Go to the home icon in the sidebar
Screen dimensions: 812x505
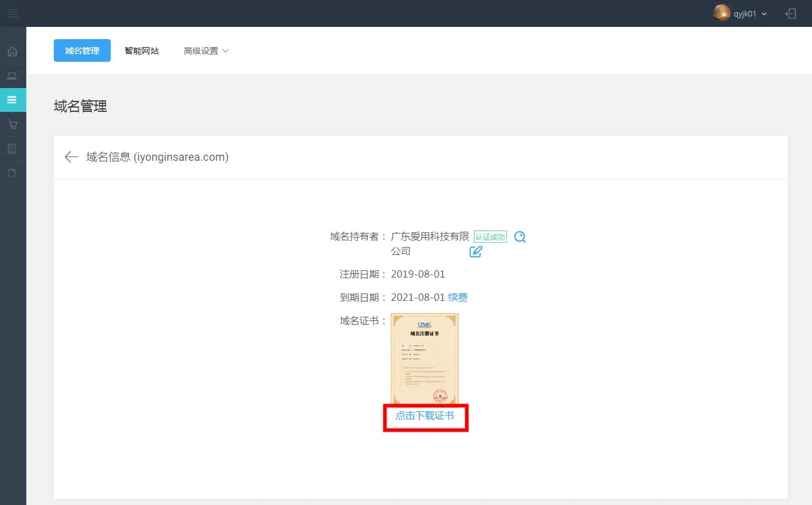(x=12, y=51)
